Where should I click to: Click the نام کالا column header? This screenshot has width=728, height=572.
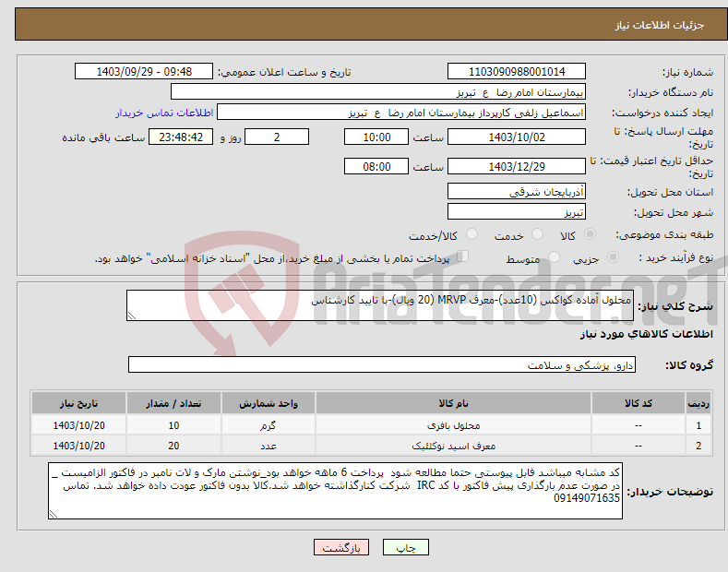[453, 403]
